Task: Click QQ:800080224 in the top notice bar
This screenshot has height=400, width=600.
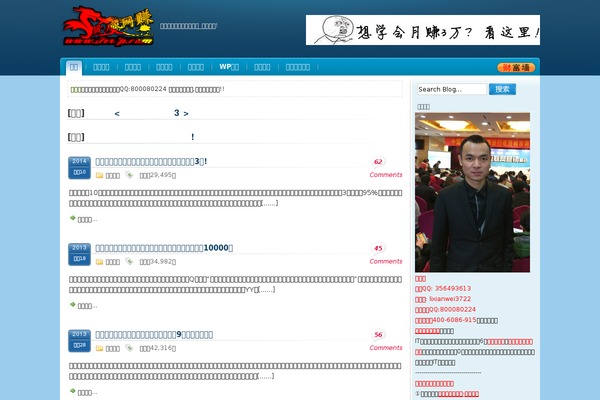Action: (x=143, y=89)
